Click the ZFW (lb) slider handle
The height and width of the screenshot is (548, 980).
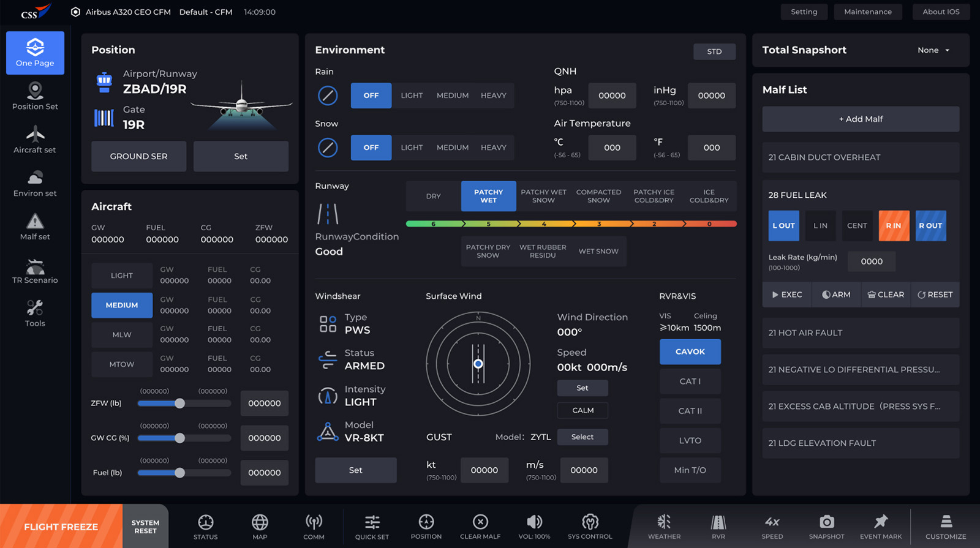coord(179,403)
